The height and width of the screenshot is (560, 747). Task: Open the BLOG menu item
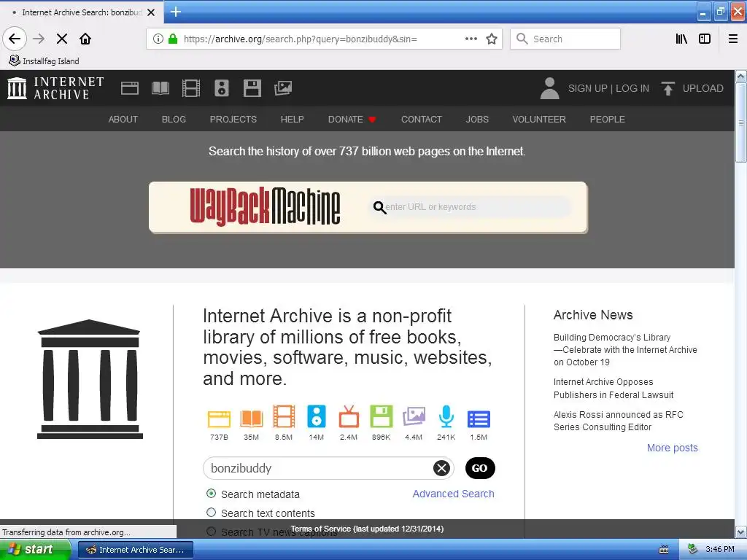pos(174,119)
